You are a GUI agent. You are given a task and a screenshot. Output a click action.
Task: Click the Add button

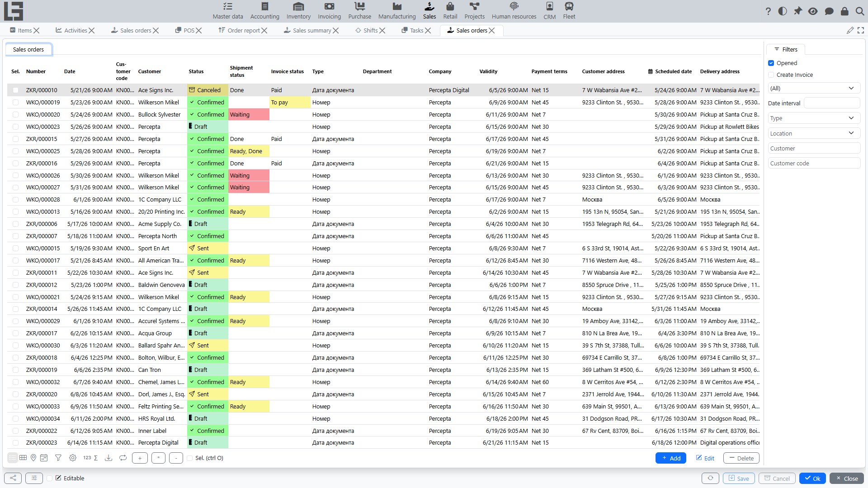[671, 458]
